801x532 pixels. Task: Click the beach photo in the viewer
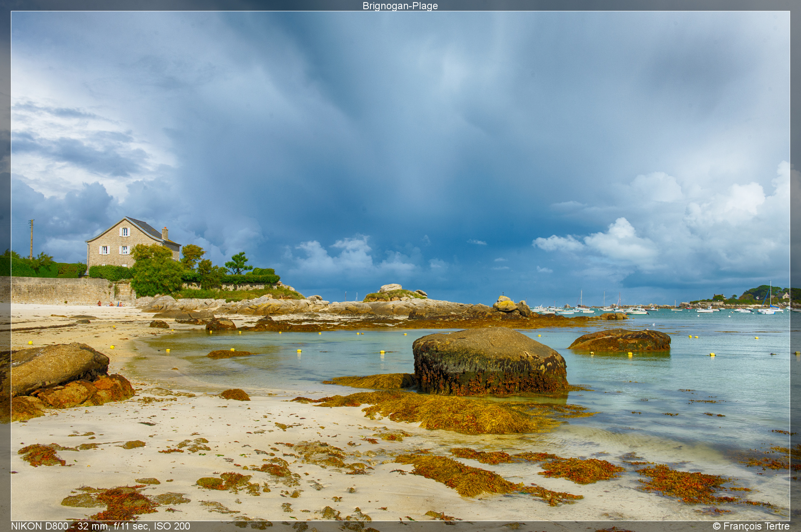[400, 266]
